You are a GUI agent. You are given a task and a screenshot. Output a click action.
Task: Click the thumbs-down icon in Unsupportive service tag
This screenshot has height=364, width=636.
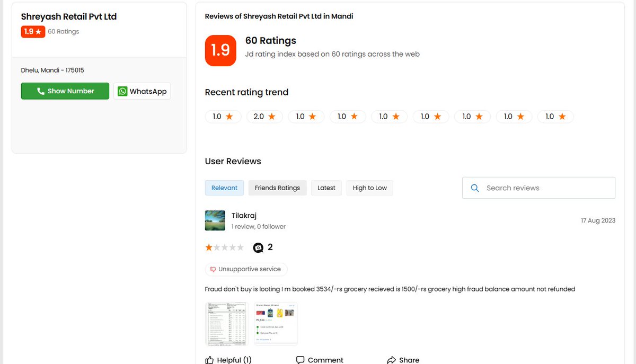coord(213,269)
